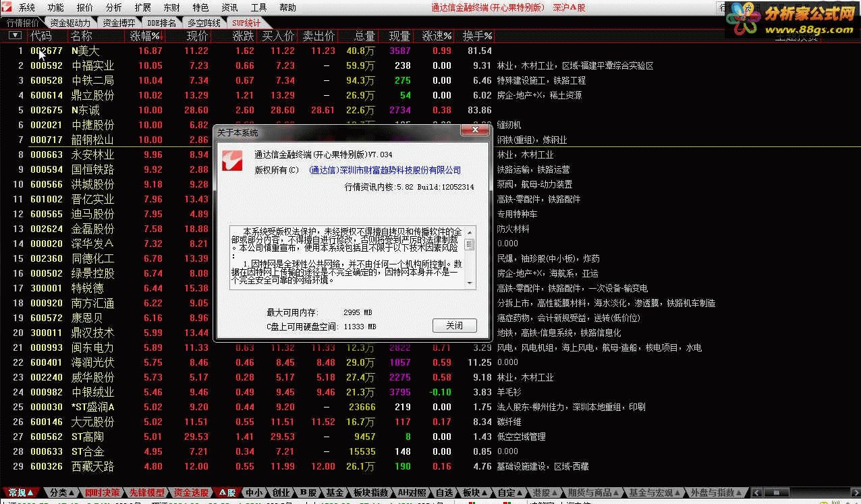Select stock code 002675 N东诚
Image resolution: width=861 pixels, height=504 pixels.
click(x=47, y=111)
